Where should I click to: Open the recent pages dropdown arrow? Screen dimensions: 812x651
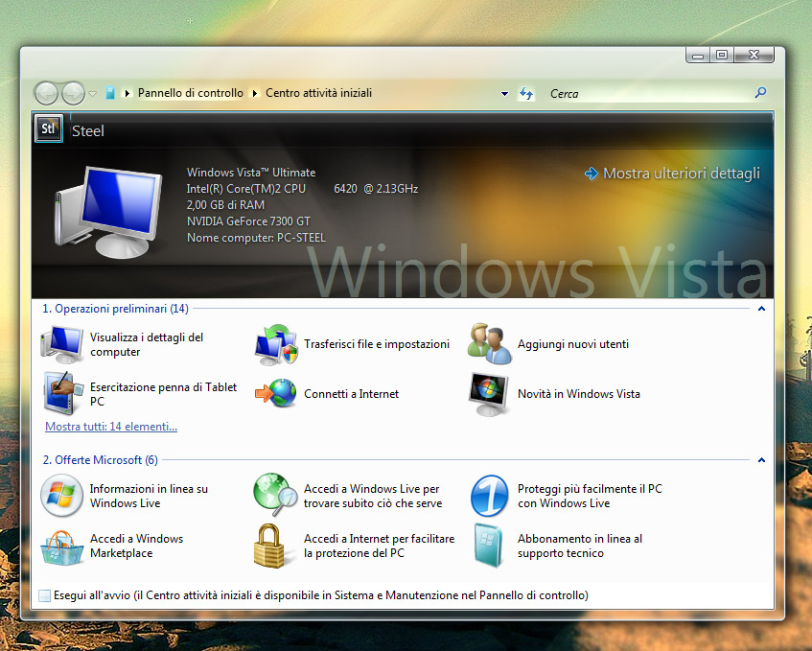[x=93, y=94]
